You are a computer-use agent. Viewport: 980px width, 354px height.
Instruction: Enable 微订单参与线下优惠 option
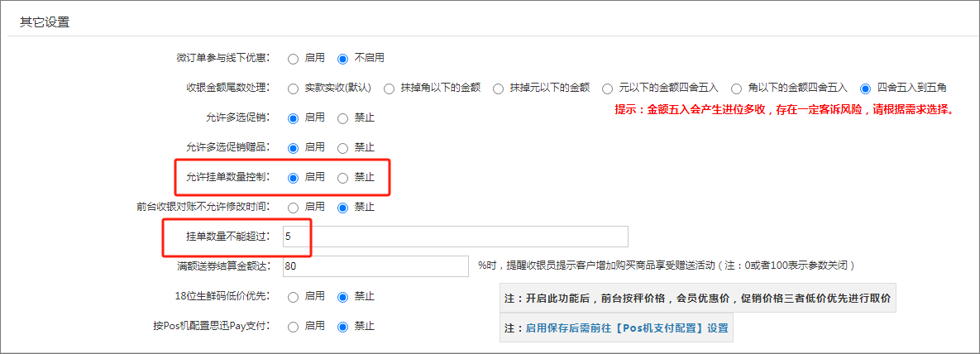coord(293,59)
